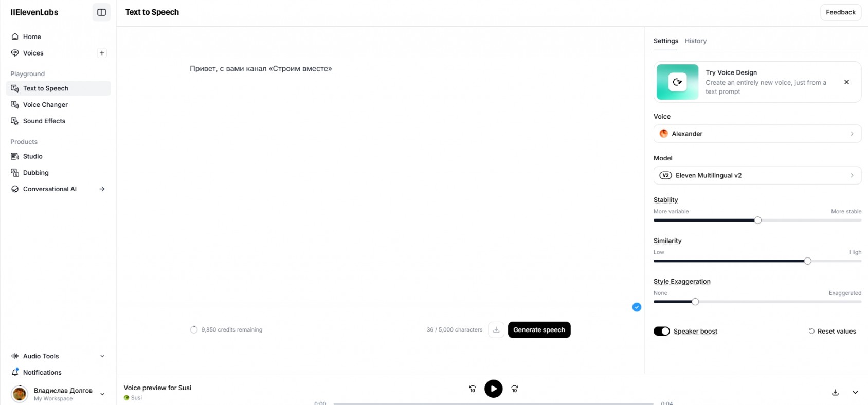Expand Audio Tools menu
The image size is (868, 405).
58,356
